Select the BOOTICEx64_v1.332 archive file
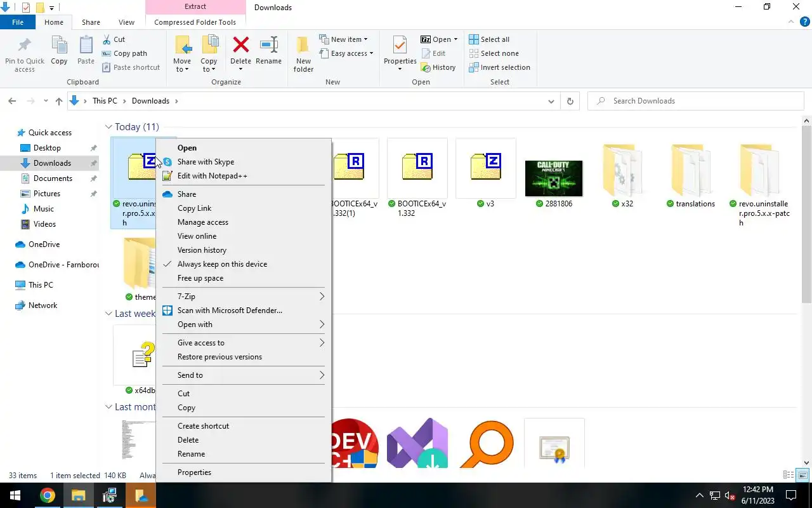This screenshot has height=508, width=812. point(417,179)
